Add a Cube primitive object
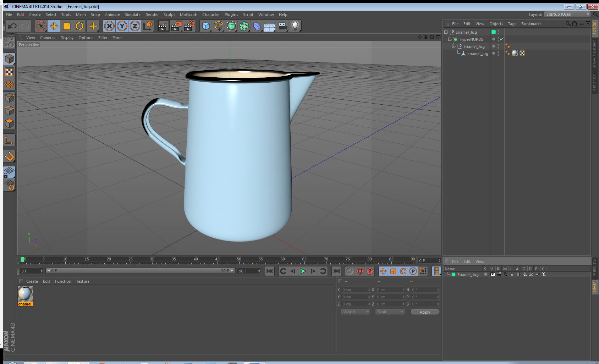 (x=206, y=26)
